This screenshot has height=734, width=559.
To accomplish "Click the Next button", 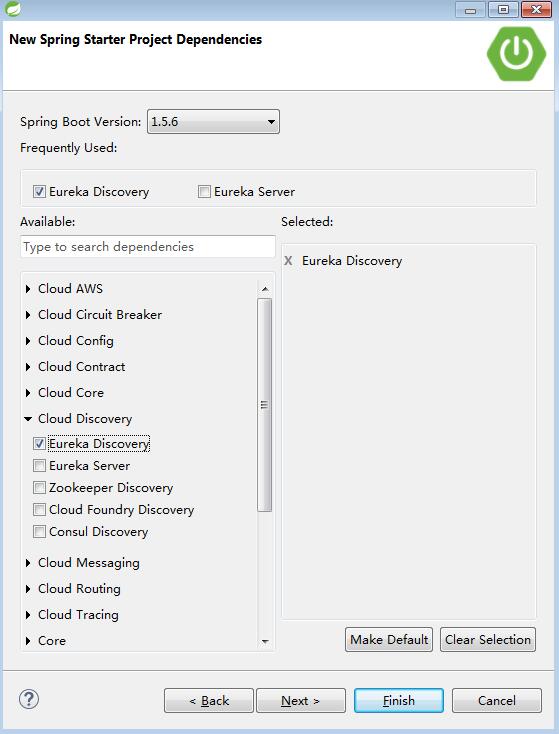I will click(x=301, y=700).
